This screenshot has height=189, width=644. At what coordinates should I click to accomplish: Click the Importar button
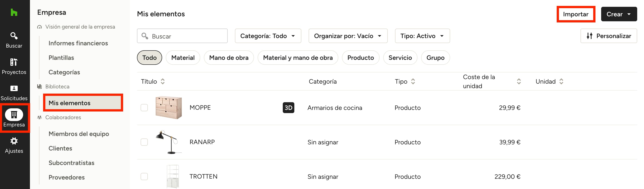(576, 14)
